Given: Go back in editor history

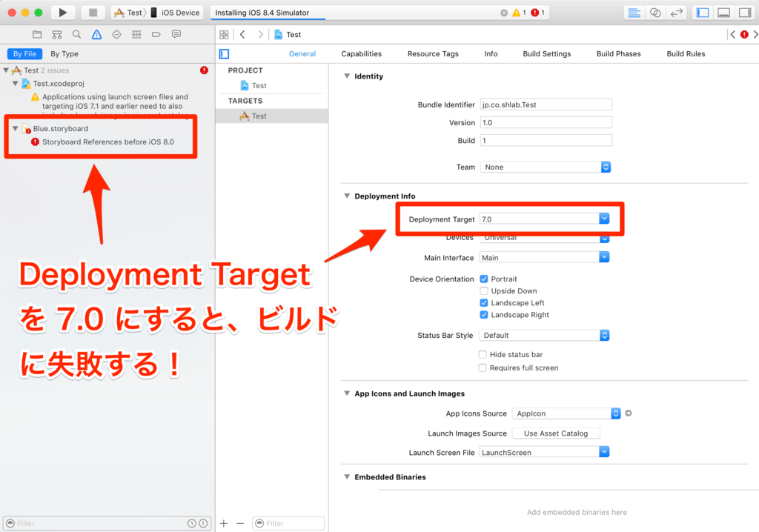Looking at the screenshot, I should 243,34.
